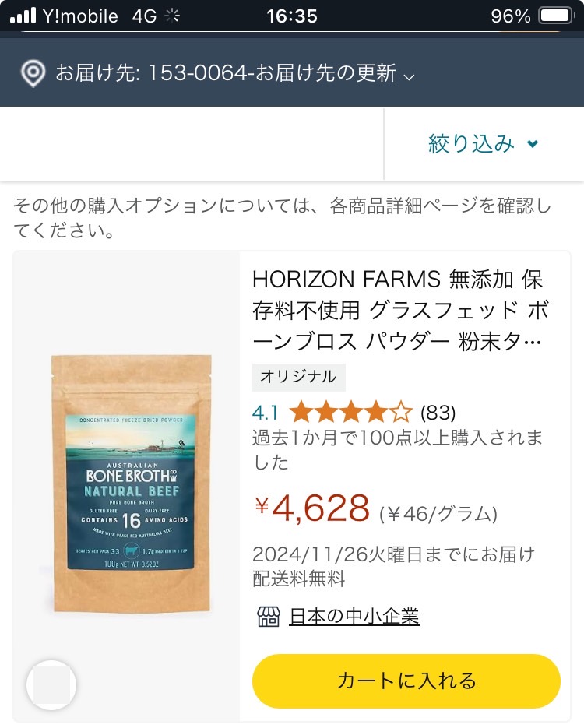This screenshot has height=728, width=584.
Task: Open the 日本の中小企業 link
Action: tap(354, 617)
